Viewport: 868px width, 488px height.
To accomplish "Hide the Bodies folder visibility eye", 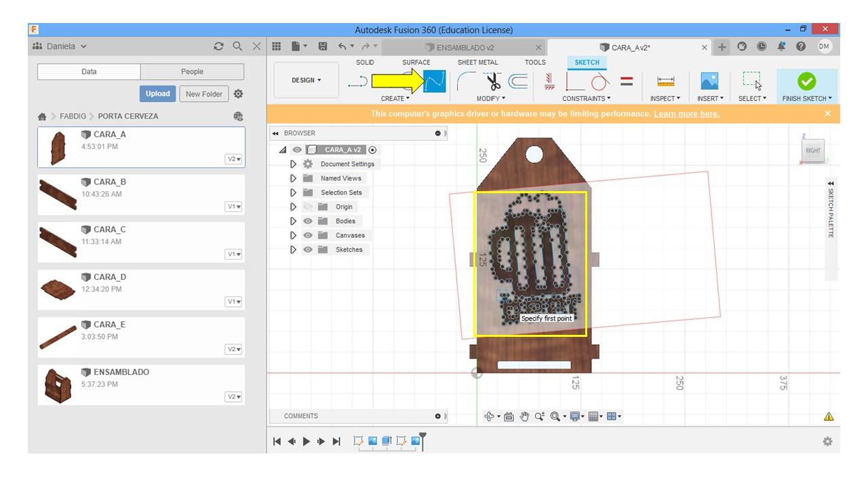I will click(308, 221).
